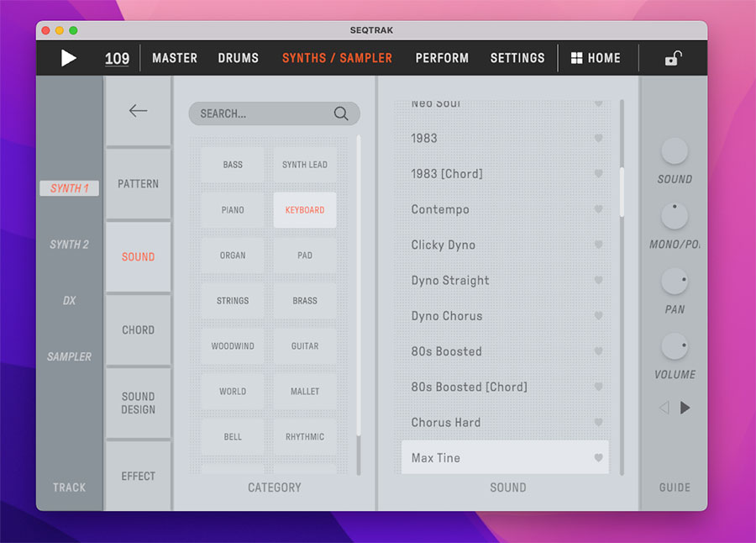Click the SOUND knob
Image resolution: width=756 pixels, height=543 pixels.
coord(675,151)
